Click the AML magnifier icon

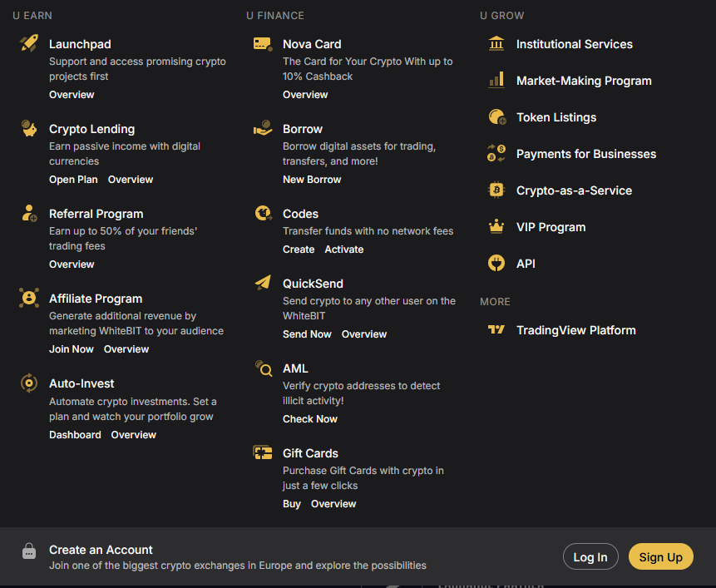coord(263,368)
